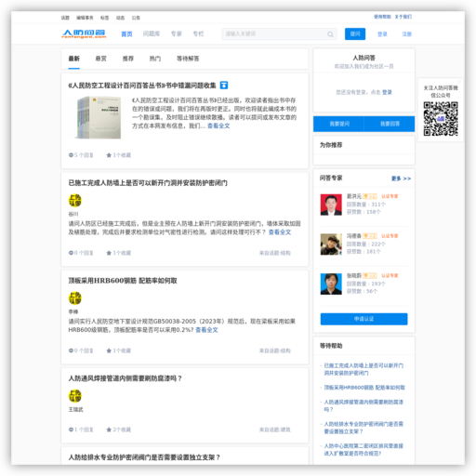Open 关于我们 link at top right
The image size is (476, 476).
[403, 17]
